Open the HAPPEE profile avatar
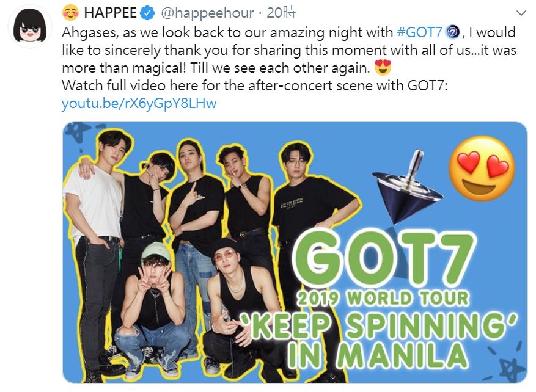This screenshot has height=392, width=536. pos(30,27)
